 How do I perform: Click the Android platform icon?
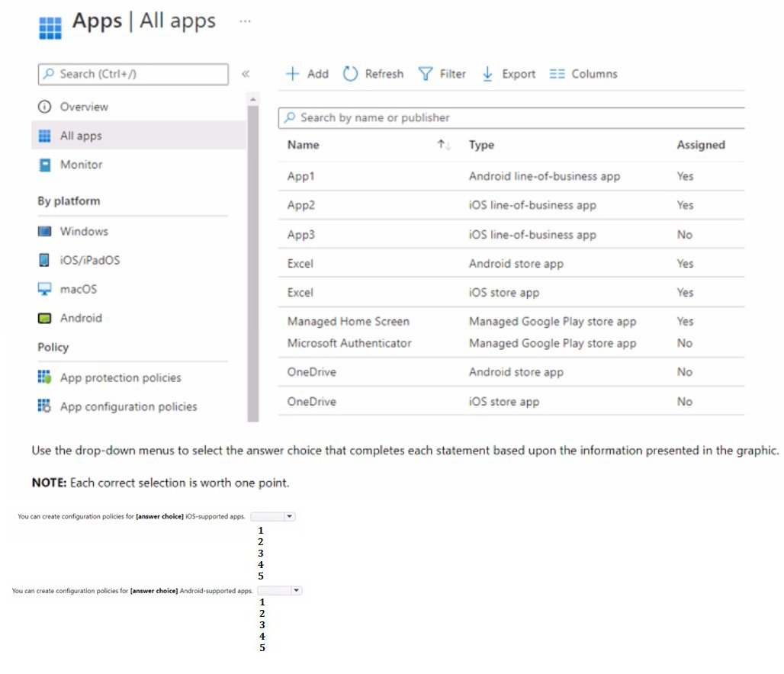point(44,318)
